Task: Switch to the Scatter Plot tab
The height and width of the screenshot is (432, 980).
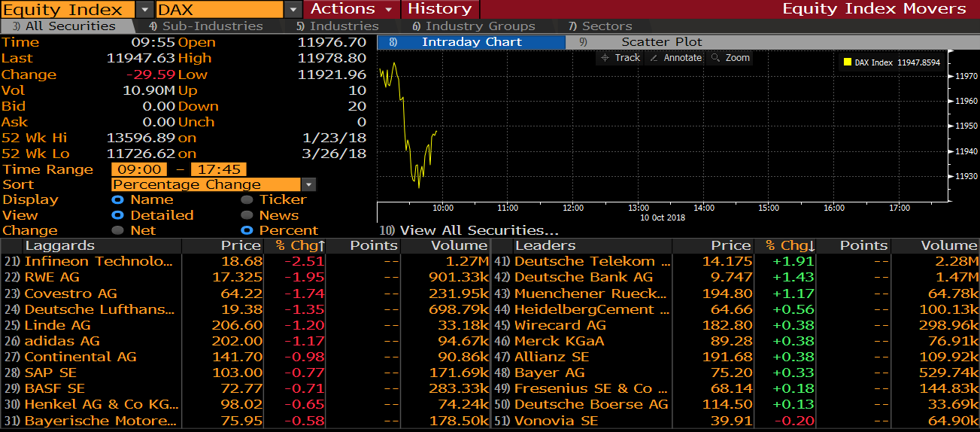Action: pos(661,42)
